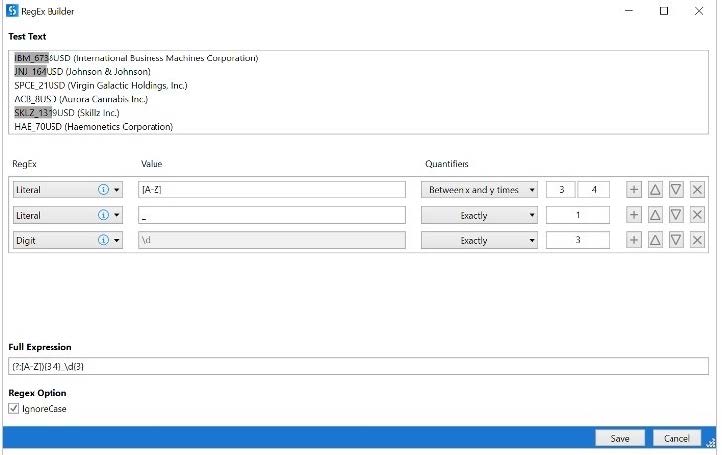This screenshot has width=722, height=455.
Task: Show info for the [A-Z] Literal type
Action: pos(103,190)
